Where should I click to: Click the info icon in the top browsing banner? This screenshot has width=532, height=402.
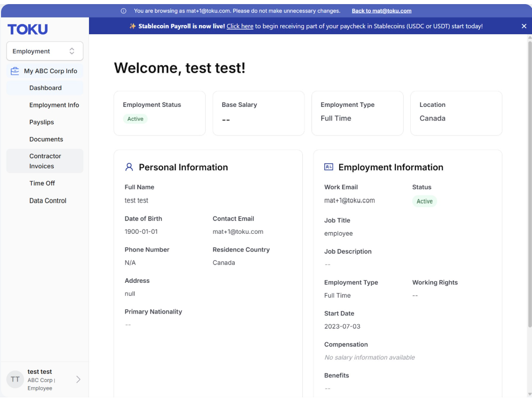[x=123, y=11]
